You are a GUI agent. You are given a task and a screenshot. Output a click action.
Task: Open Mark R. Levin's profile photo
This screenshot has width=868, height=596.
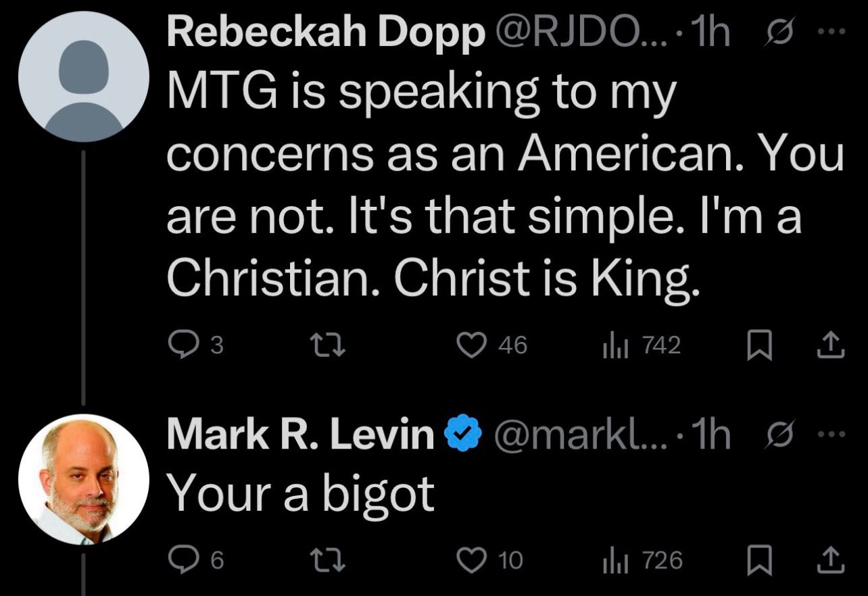click(83, 479)
